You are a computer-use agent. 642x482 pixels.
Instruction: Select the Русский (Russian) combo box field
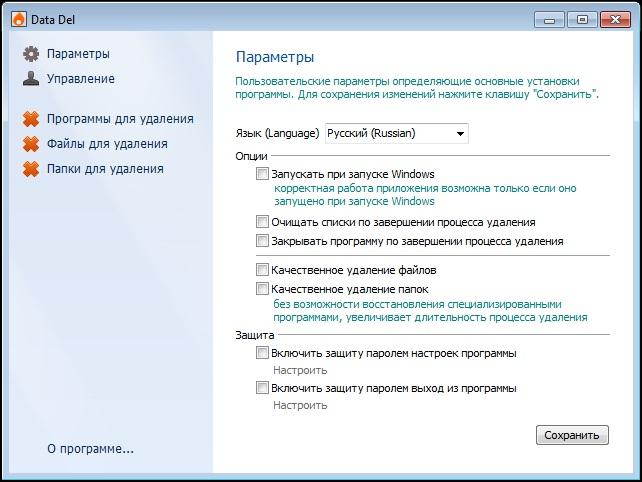pyautogui.click(x=397, y=134)
